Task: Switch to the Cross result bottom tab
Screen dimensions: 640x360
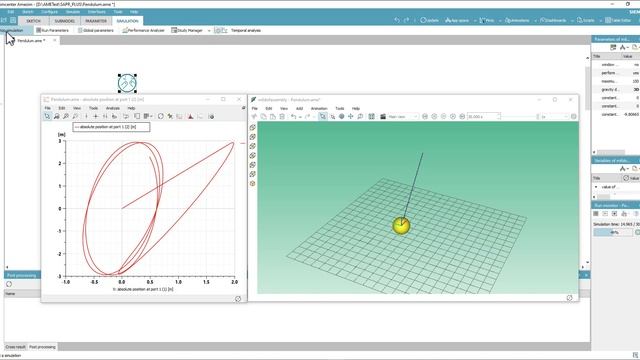Action: [x=16, y=347]
